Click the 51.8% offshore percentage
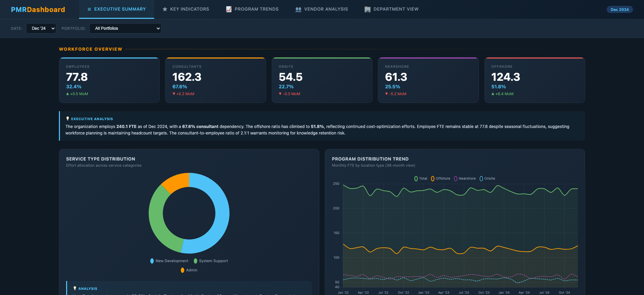Screen dimensions: 644x295 coord(499,87)
